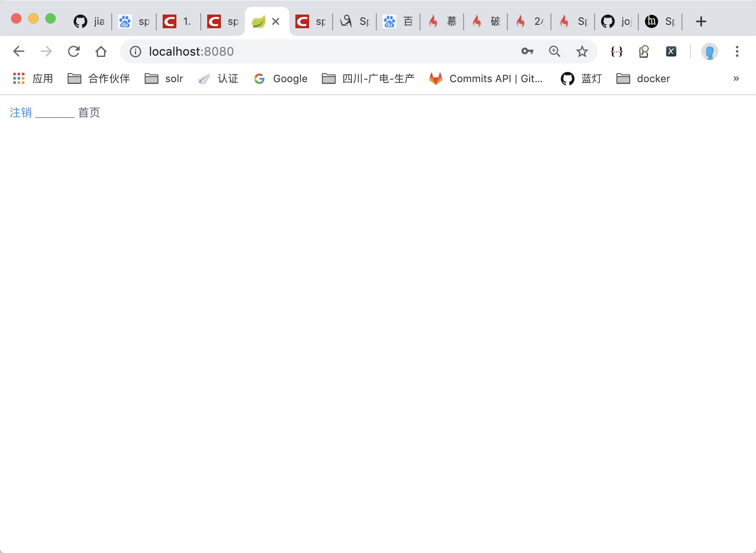
Task: Switch to the black 'm' icon tab
Action: pos(661,21)
